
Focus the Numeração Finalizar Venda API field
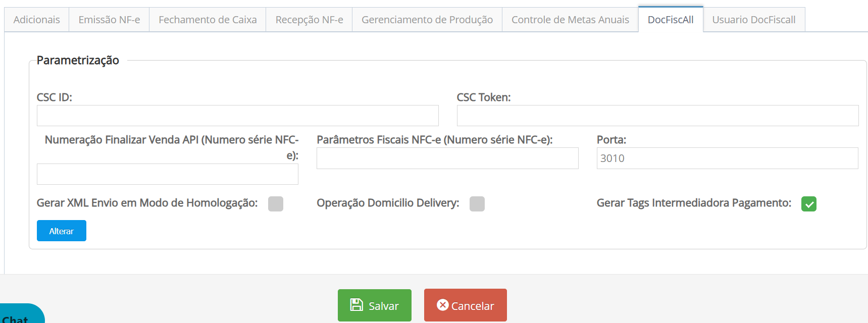[x=167, y=174]
